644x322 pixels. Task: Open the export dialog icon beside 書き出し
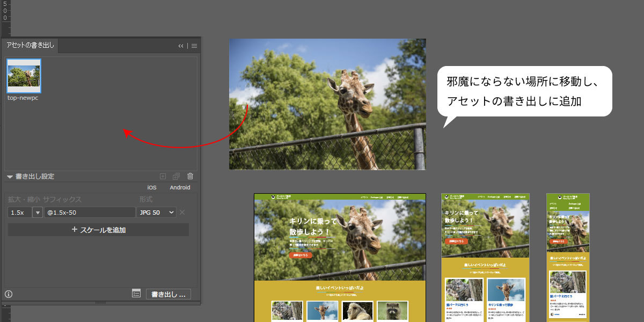click(136, 294)
